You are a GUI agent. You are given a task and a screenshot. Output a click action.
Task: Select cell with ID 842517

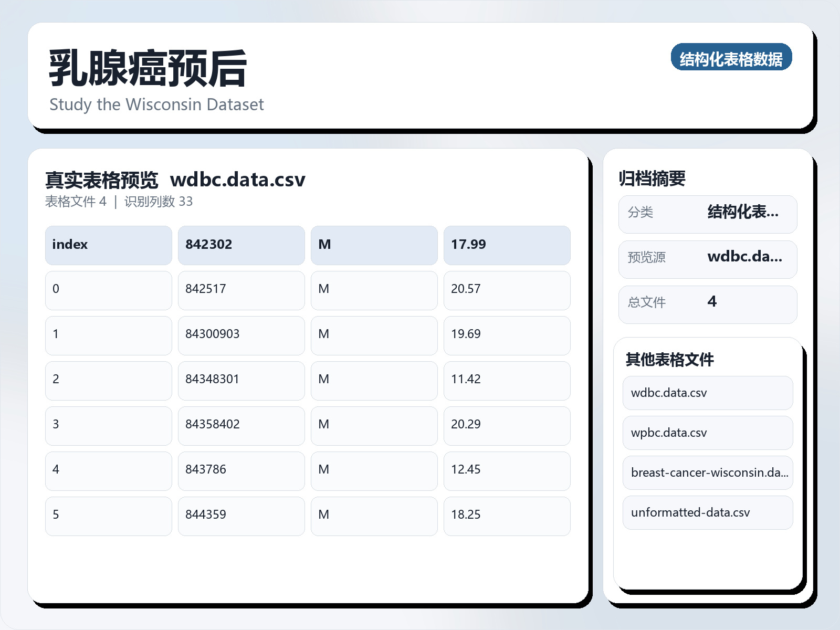click(241, 290)
